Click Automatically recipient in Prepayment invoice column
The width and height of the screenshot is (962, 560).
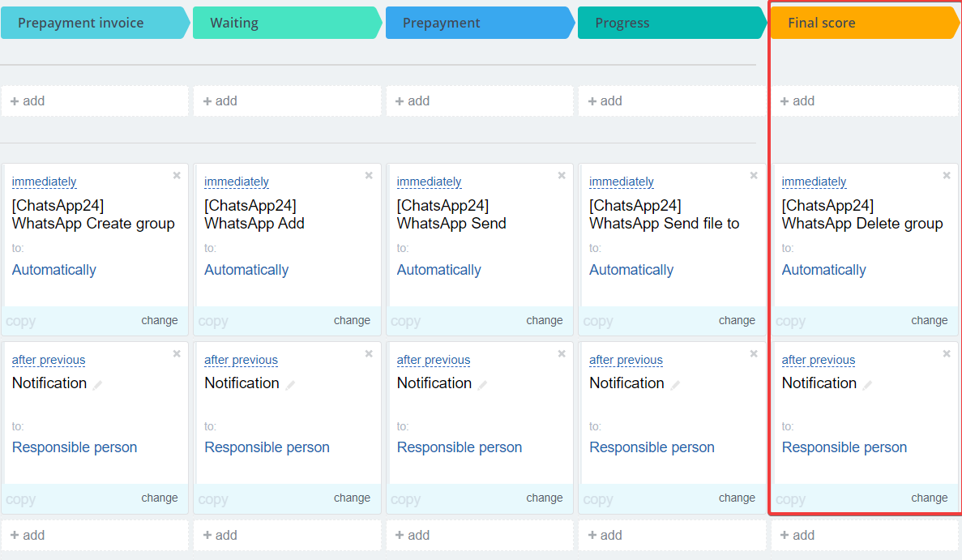pyautogui.click(x=54, y=270)
